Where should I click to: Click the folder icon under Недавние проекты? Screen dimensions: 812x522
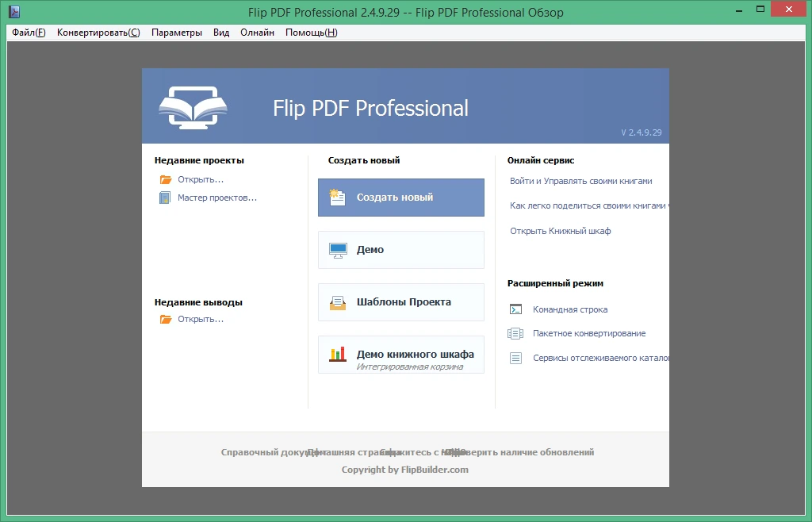point(166,180)
